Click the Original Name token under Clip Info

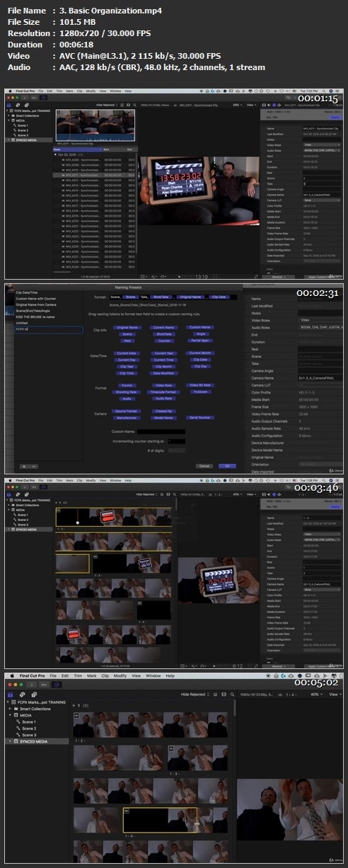pos(128,327)
